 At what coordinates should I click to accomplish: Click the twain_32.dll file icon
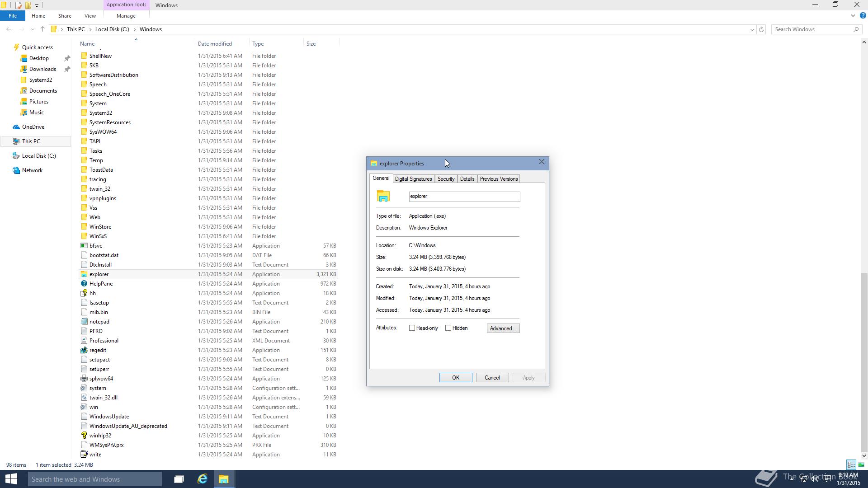84,398
